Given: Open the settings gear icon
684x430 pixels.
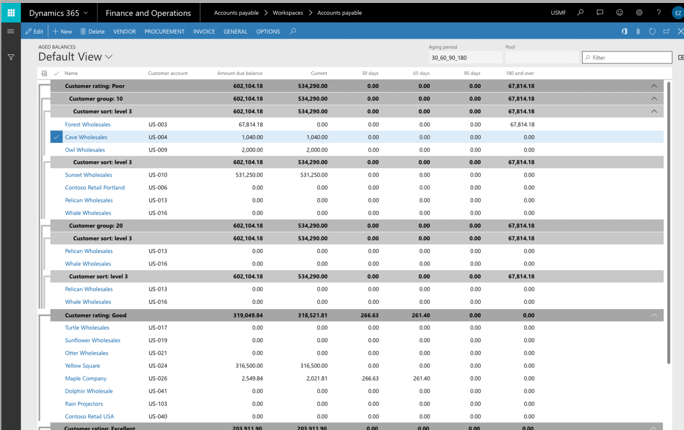Looking at the screenshot, I should click(639, 13).
